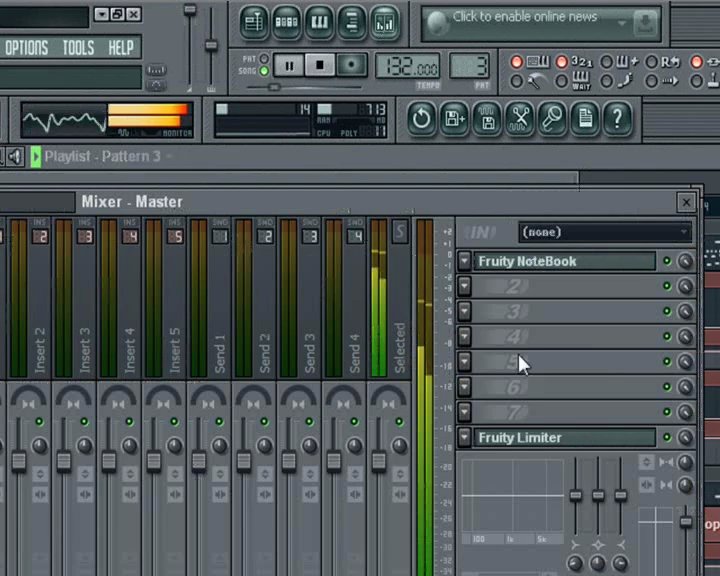Toggle the typing keyboard to piano option
Viewport: 720px width, 576px height.
(517, 62)
